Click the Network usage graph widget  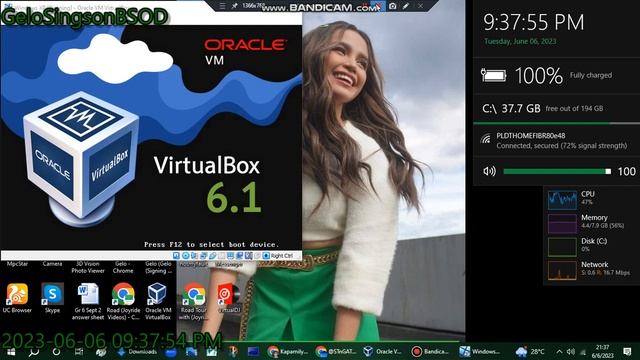click(x=562, y=270)
